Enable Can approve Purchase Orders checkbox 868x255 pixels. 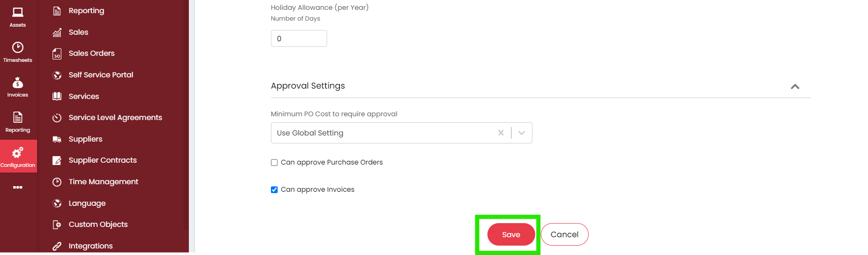[274, 163]
